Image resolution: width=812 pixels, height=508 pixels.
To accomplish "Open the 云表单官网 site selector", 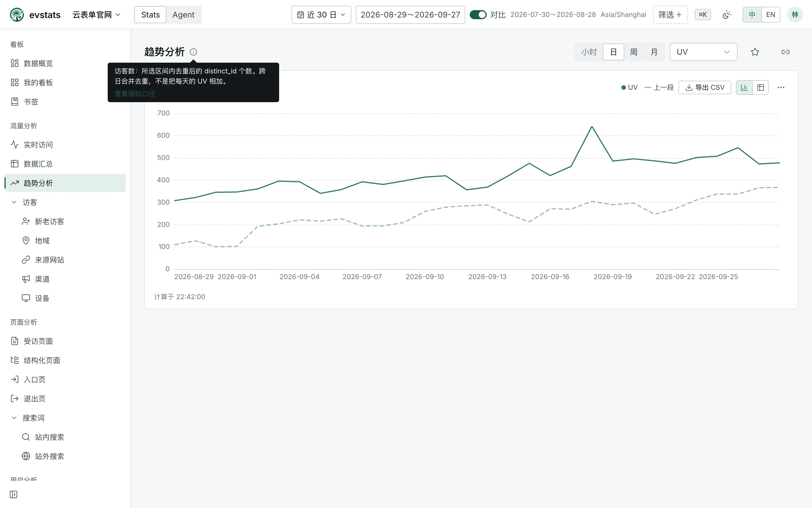I will click(x=96, y=15).
